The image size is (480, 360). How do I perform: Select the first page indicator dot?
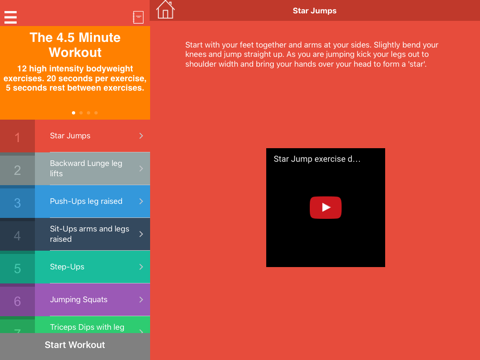(73, 113)
